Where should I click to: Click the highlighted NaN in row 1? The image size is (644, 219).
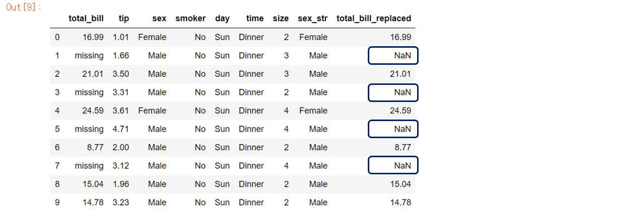point(393,56)
